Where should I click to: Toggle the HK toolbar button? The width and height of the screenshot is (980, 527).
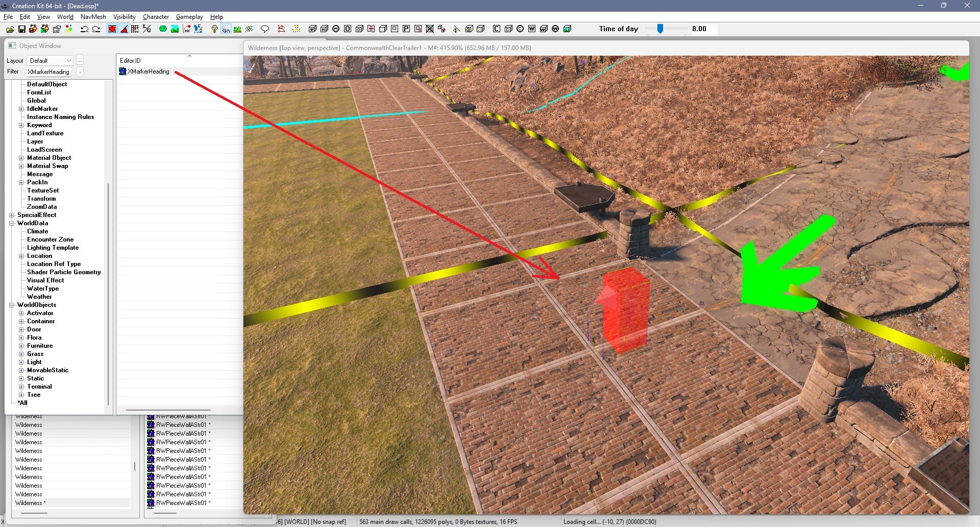click(187, 29)
